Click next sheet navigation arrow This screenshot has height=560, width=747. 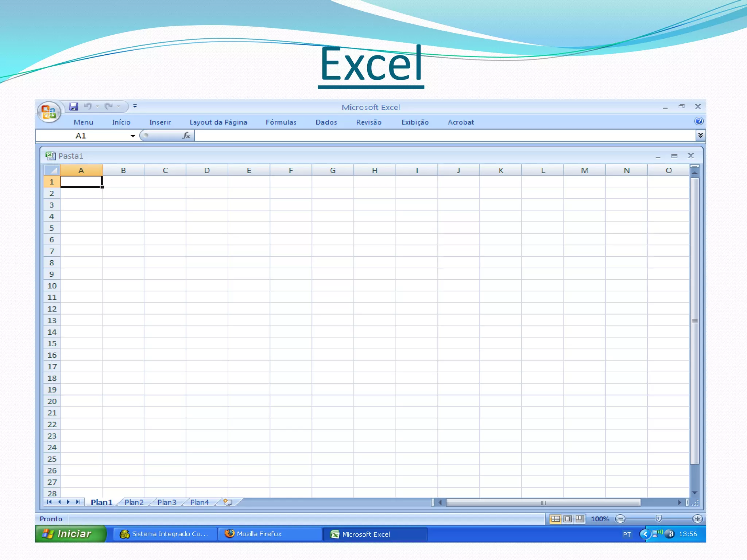(68, 502)
